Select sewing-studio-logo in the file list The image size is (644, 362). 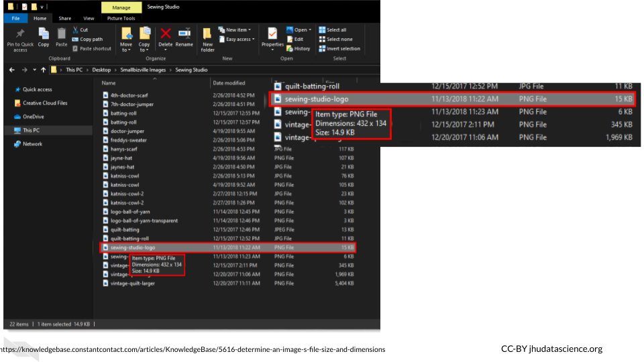(x=228, y=247)
